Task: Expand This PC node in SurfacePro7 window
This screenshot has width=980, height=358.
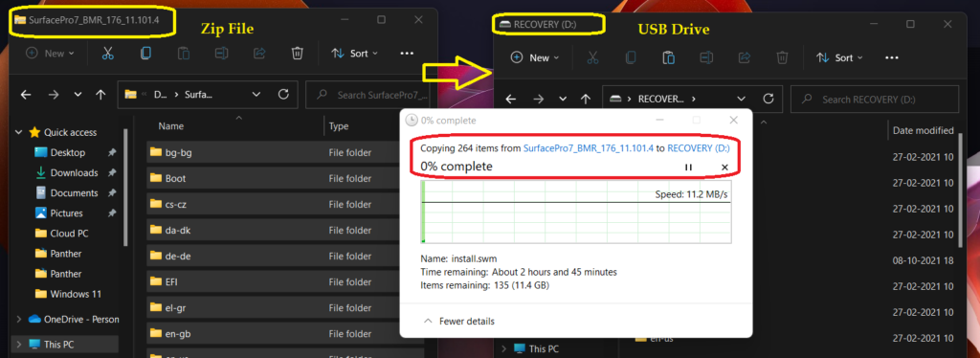Action: point(19,345)
